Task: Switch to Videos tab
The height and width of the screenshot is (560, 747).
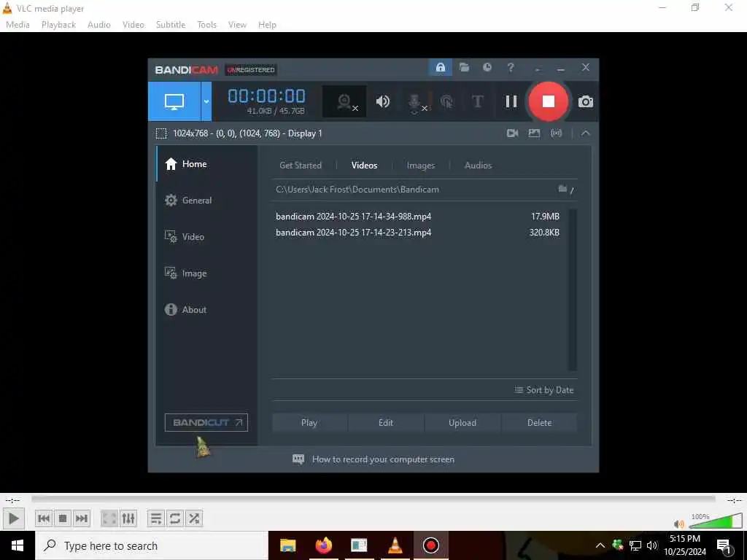Action: tap(364, 166)
